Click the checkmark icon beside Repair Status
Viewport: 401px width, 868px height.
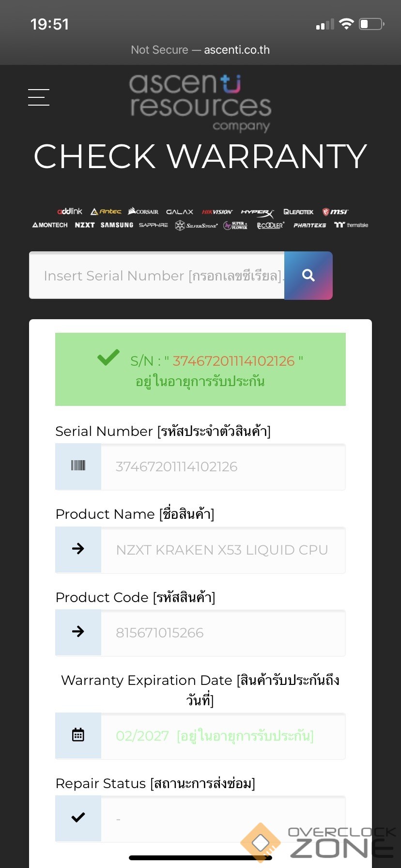coord(78,818)
